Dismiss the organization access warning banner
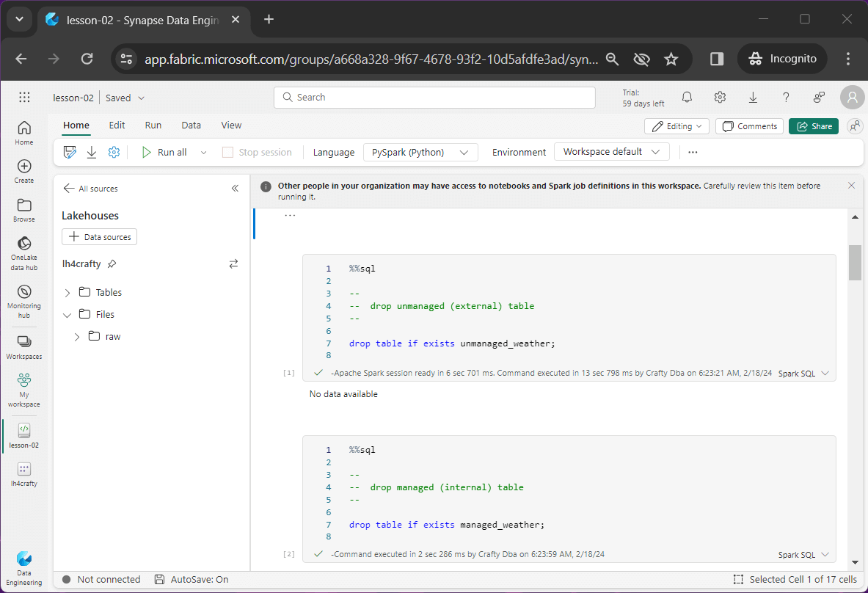 [x=851, y=186]
